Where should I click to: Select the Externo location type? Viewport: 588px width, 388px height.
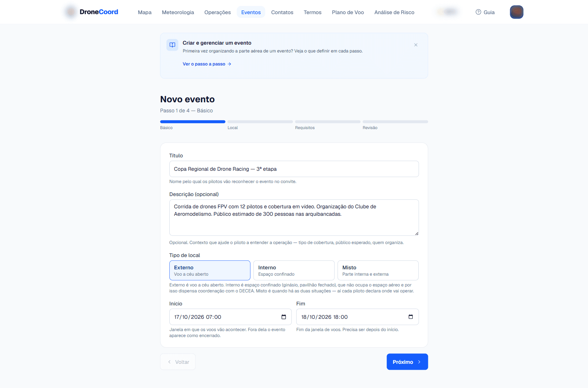pos(210,270)
